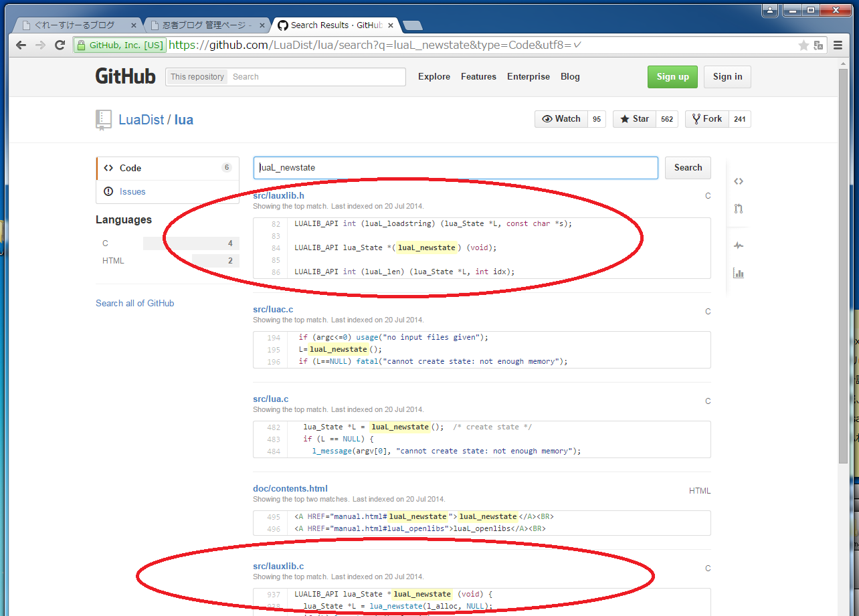Click the repository book icon beside LuaDist

tap(104, 120)
